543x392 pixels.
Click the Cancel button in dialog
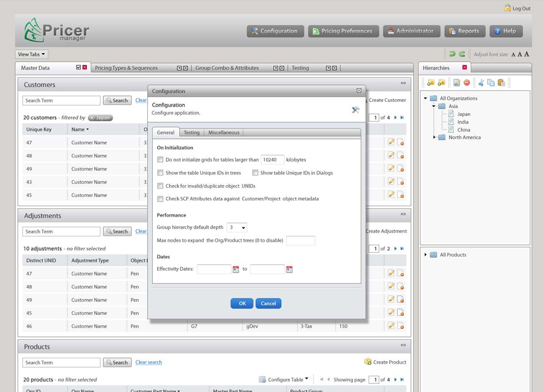[x=268, y=303]
